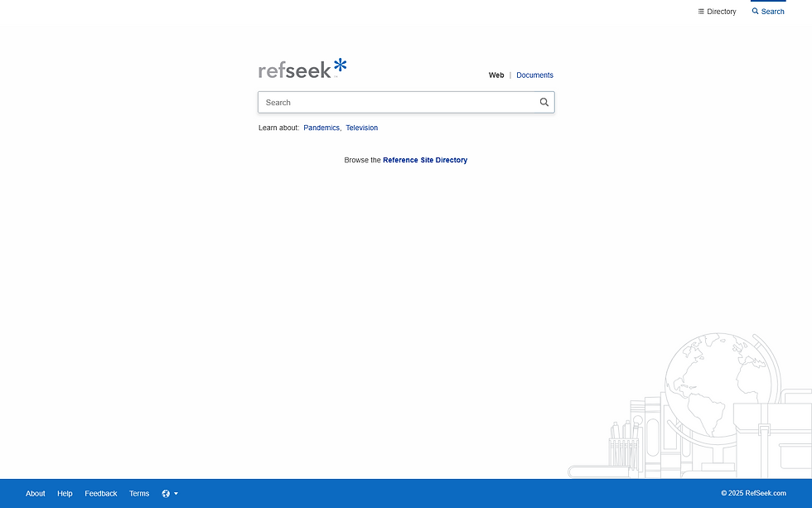
Task: Select the Web search tab
Action: point(495,75)
